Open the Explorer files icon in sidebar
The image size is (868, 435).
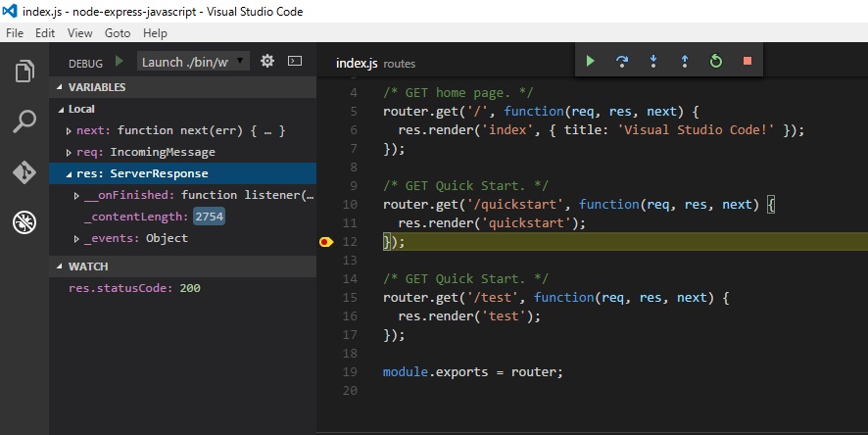(x=24, y=72)
